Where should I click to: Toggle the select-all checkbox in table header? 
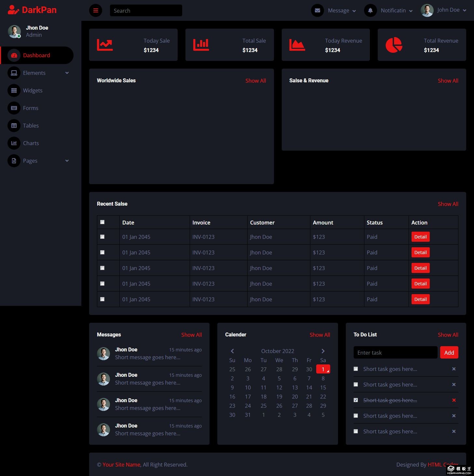coord(102,222)
